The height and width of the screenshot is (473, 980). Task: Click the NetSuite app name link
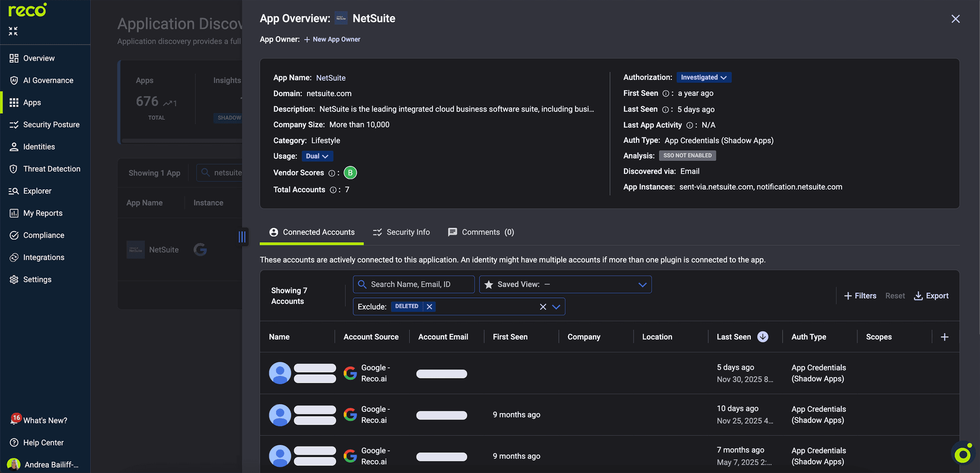coord(331,78)
